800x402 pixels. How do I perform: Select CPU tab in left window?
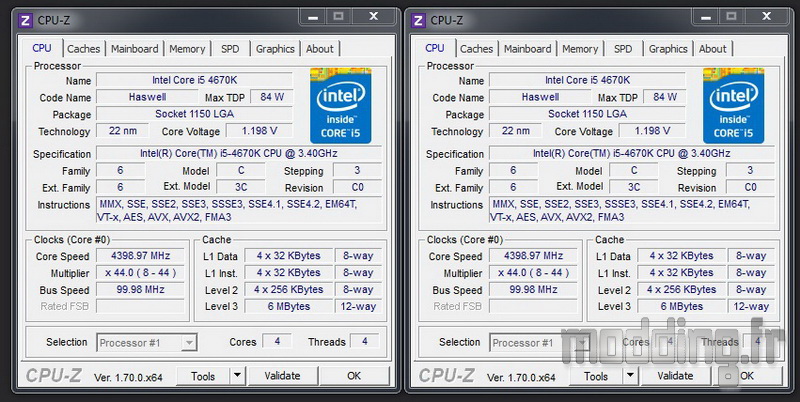(x=42, y=48)
